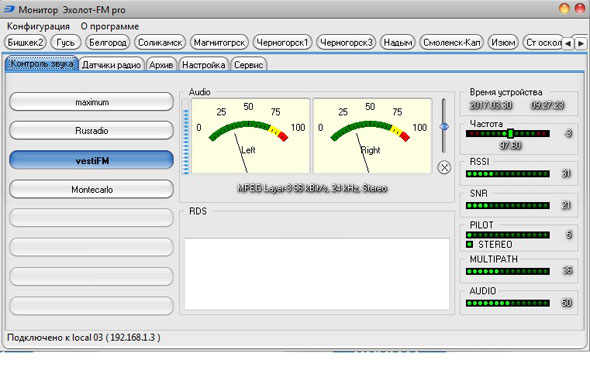
Task: Select the Смоленск-Кап device button
Action: click(452, 43)
